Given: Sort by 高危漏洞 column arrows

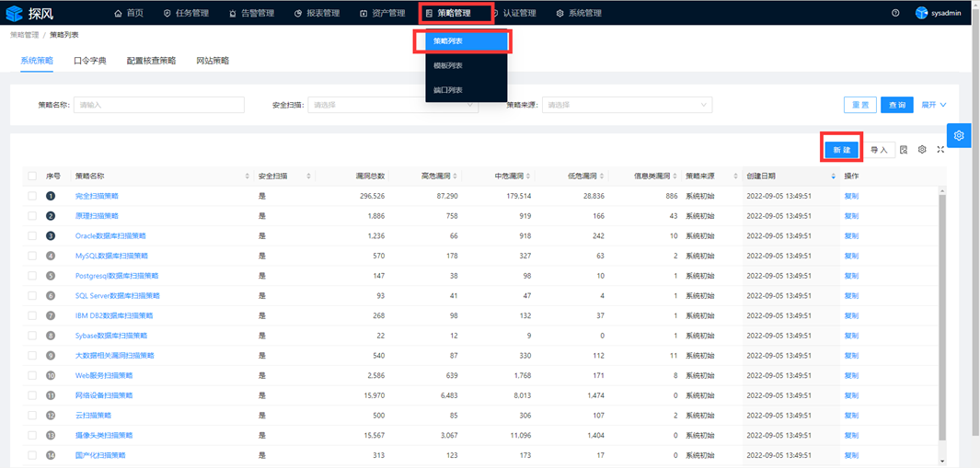Looking at the screenshot, I should (455, 177).
